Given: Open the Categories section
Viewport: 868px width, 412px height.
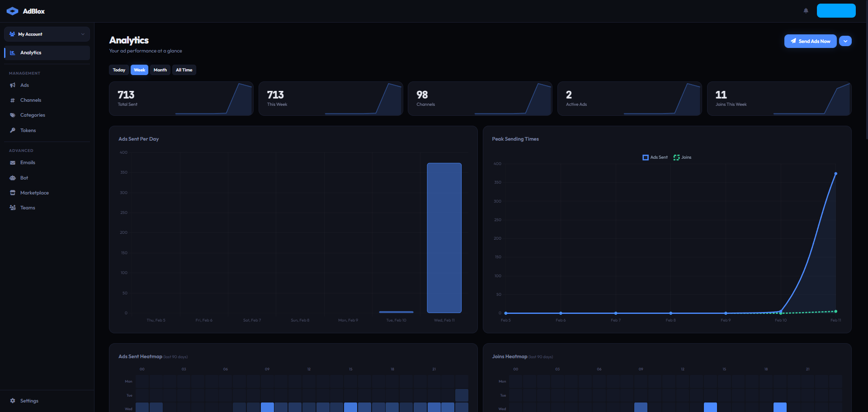Looking at the screenshot, I should click(32, 115).
